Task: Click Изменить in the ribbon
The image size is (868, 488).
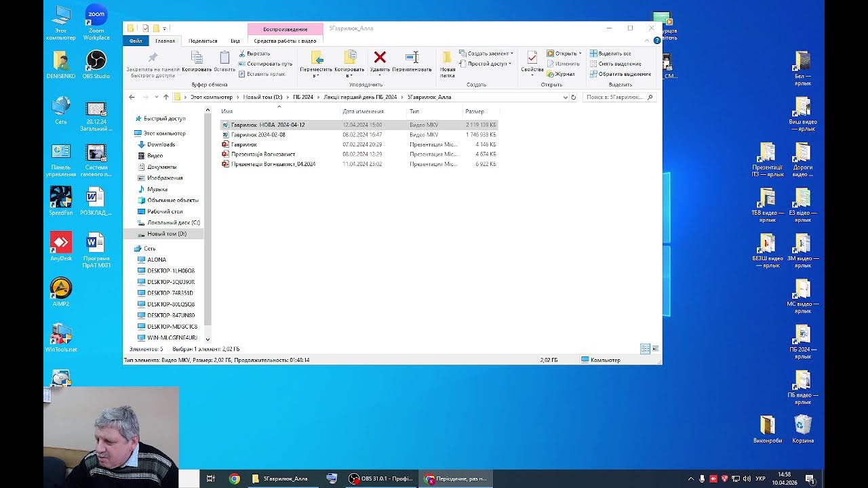Action: pos(563,64)
